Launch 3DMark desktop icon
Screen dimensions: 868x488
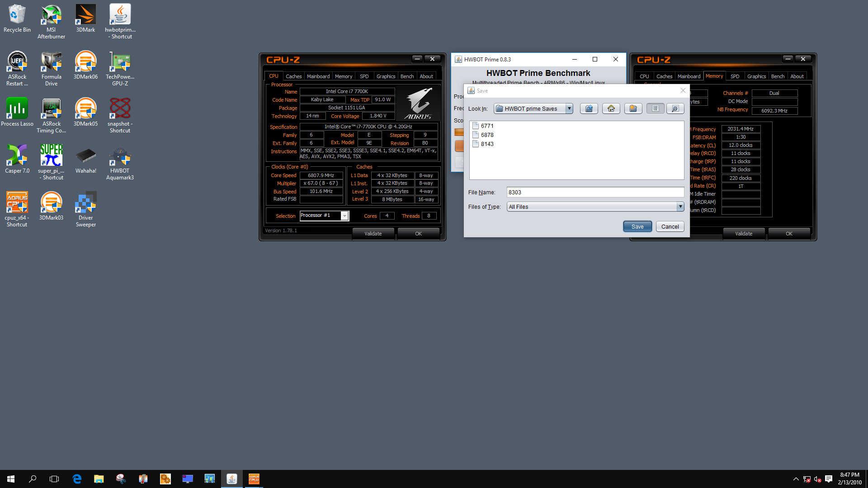pos(85,19)
